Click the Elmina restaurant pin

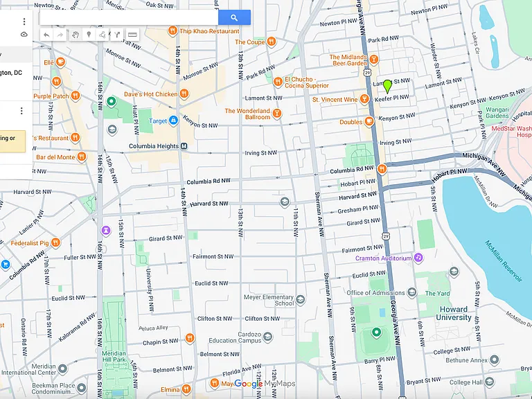(186, 389)
